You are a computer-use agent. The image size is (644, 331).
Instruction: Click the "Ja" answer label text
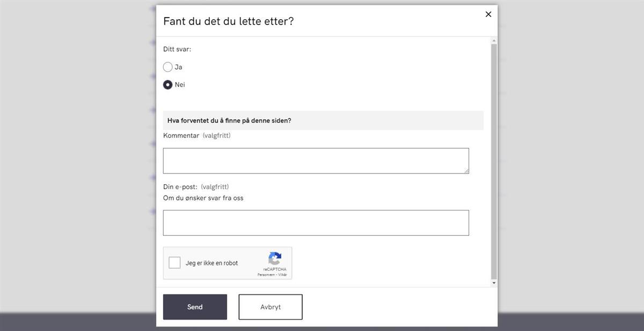[x=179, y=67]
